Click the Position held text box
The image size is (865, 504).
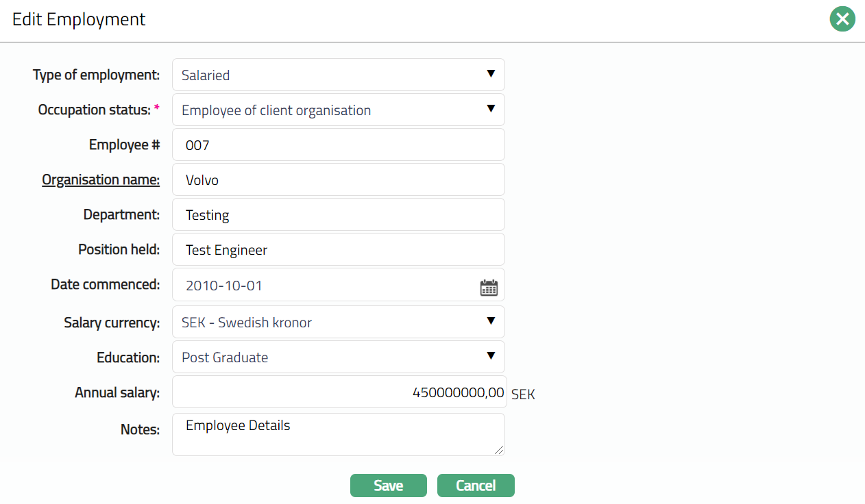pyautogui.click(x=338, y=250)
